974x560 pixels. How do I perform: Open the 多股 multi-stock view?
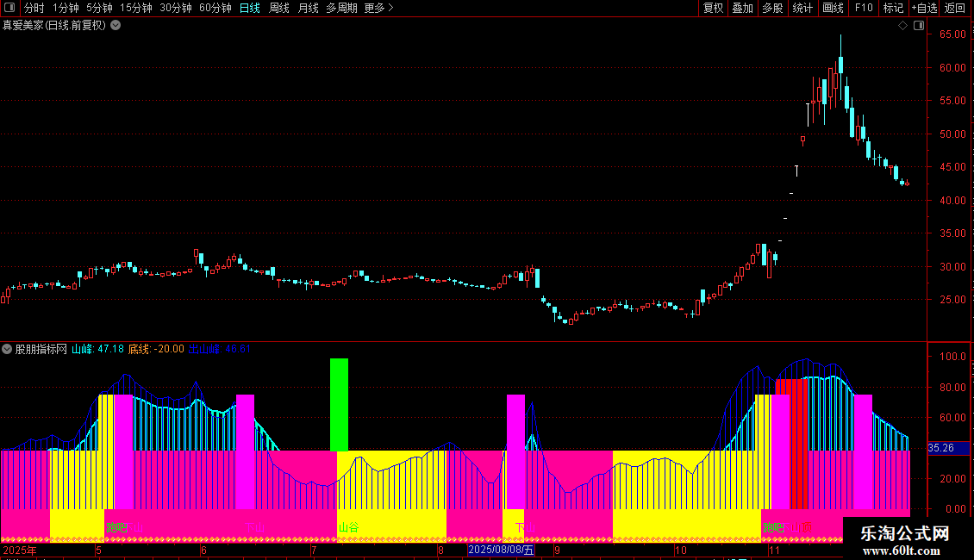tap(773, 8)
